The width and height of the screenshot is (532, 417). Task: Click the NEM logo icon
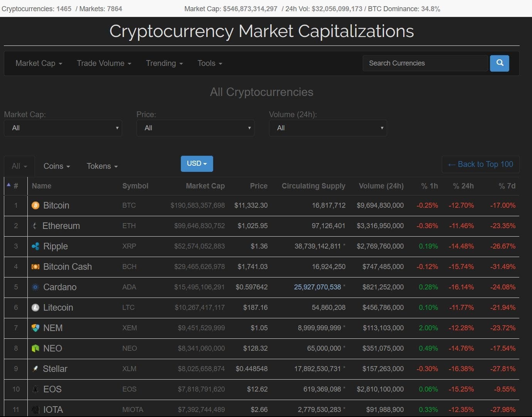pos(35,328)
